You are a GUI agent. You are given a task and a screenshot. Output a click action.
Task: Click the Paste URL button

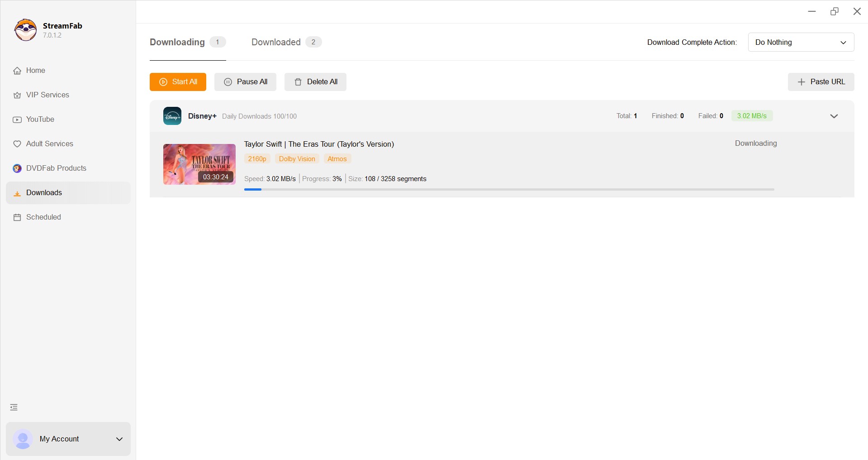tap(821, 82)
